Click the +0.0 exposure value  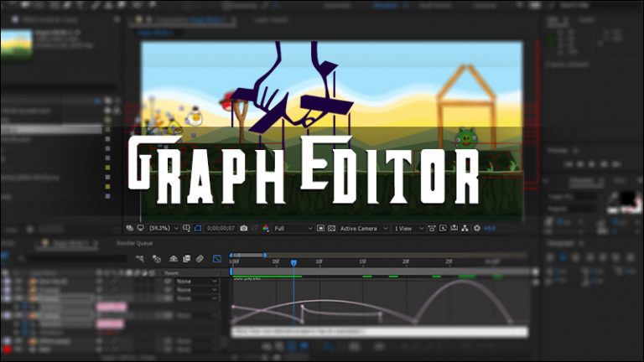click(490, 228)
